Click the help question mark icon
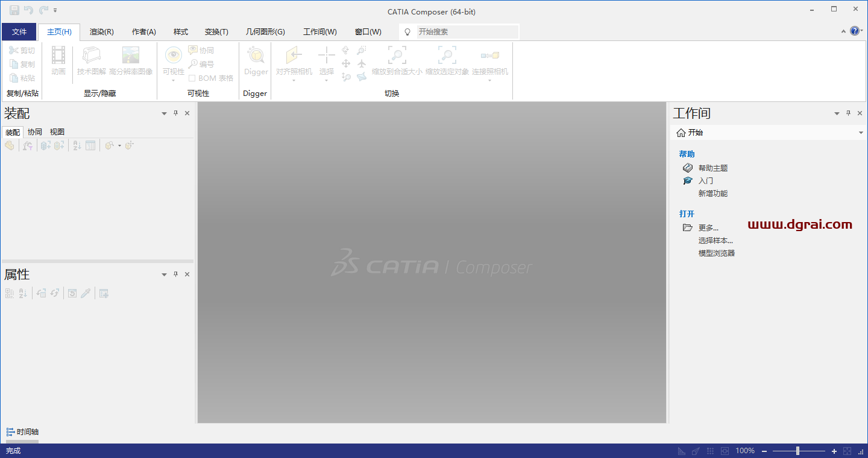This screenshot has height=458, width=868. tap(855, 31)
